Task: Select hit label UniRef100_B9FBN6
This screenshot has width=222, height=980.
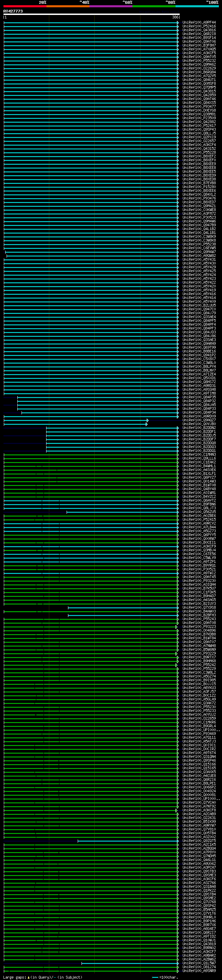Action: point(199,504)
